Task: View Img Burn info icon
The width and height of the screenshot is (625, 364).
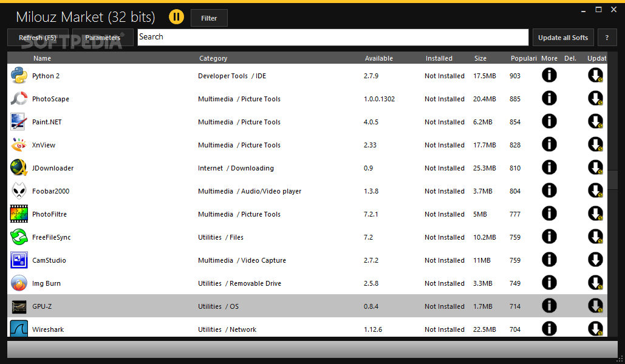Action: (x=549, y=283)
